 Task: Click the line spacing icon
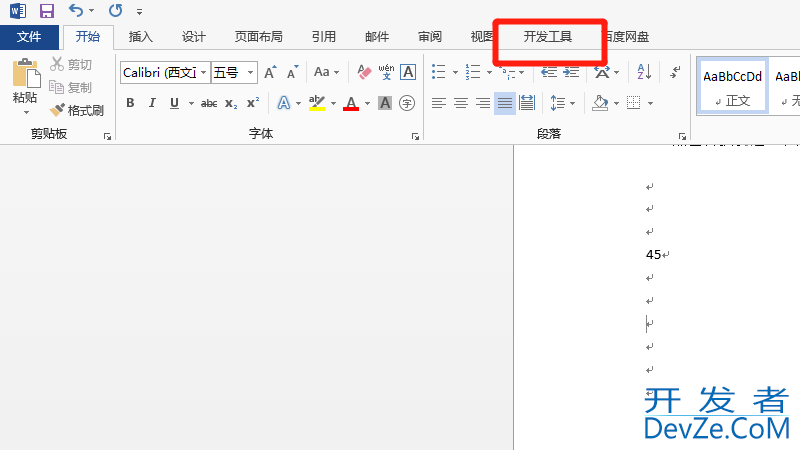(558, 103)
